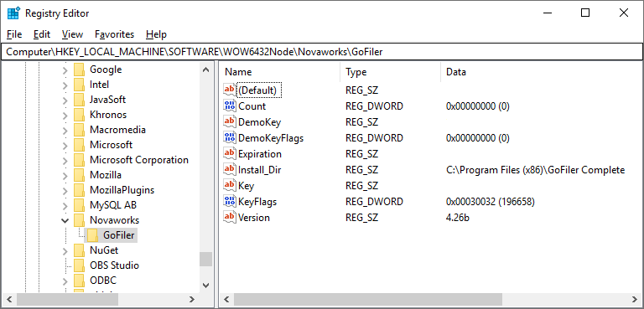The width and height of the screenshot is (644, 309).
Task: Select the DemoKeyFlags DWORD value icon
Action: pos(230,138)
